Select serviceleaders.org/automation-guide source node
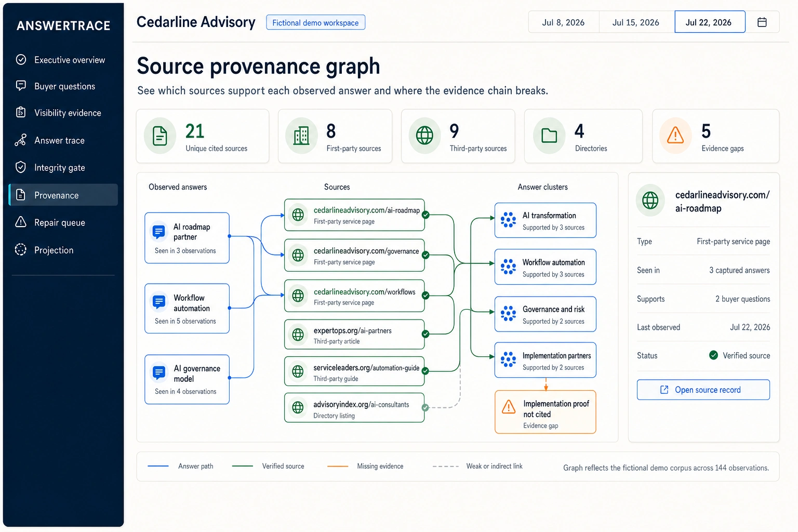 coord(354,371)
